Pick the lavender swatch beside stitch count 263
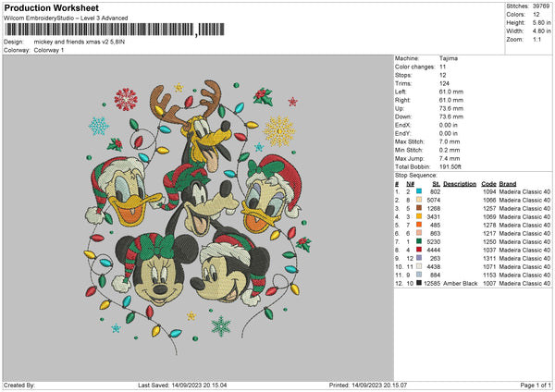Viewport: 555px width, 392px height. coord(419,258)
